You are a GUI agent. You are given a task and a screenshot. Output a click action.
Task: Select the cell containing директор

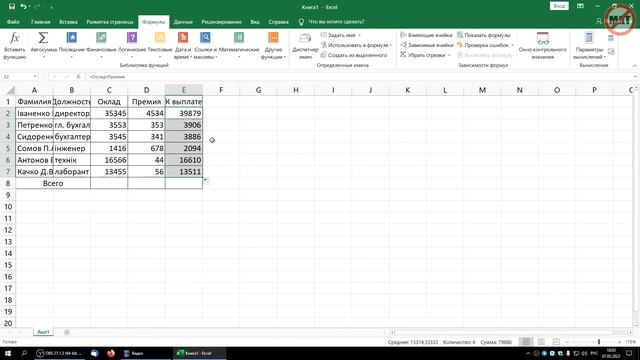click(x=72, y=113)
